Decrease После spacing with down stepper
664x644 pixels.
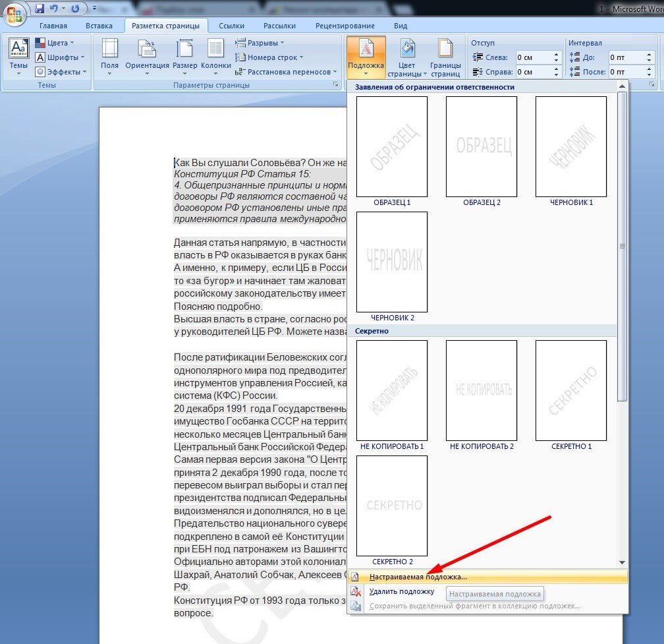tap(650, 74)
